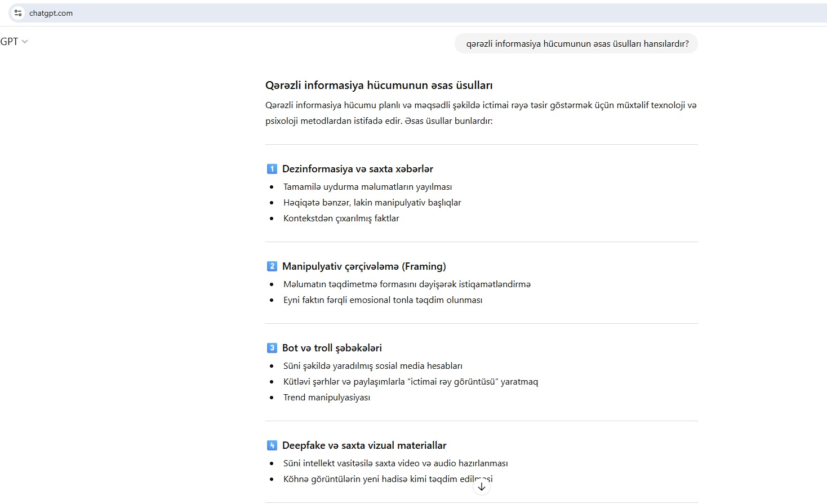Click the bullet "Kontekstdən çıxarılmış faktlar"
Screen dimensions: 827x504
pyautogui.click(x=341, y=218)
